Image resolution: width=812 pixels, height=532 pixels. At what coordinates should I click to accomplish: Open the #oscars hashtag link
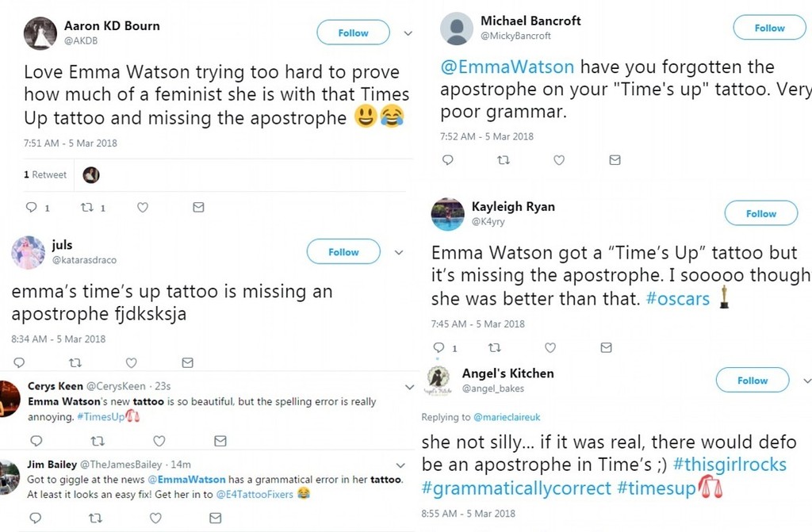pyautogui.click(x=677, y=300)
